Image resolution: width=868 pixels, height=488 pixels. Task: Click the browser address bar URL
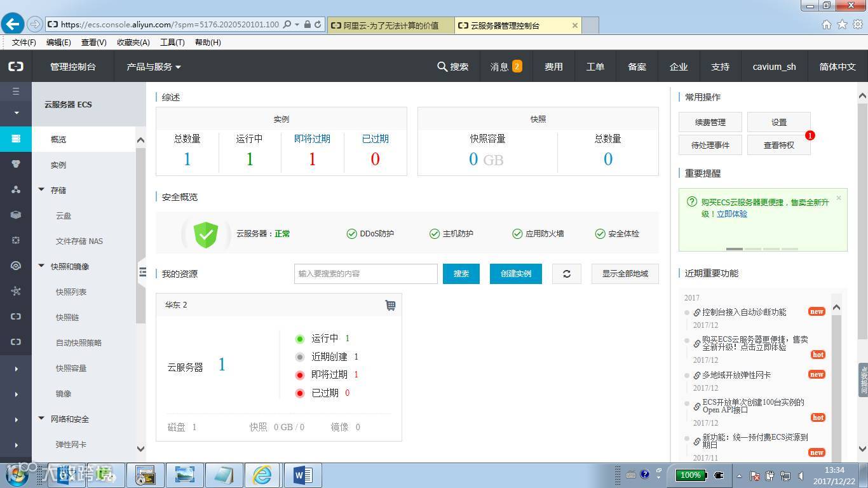coord(170,24)
